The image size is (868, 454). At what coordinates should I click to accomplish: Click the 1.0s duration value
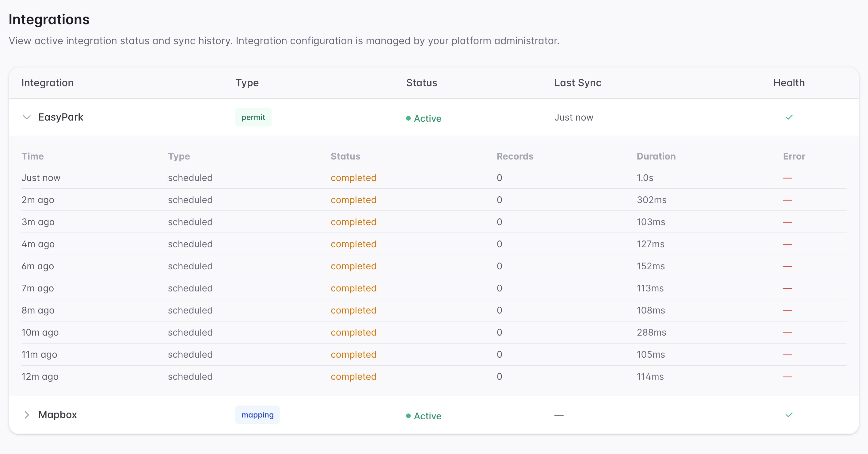pyautogui.click(x=645, y=178)
